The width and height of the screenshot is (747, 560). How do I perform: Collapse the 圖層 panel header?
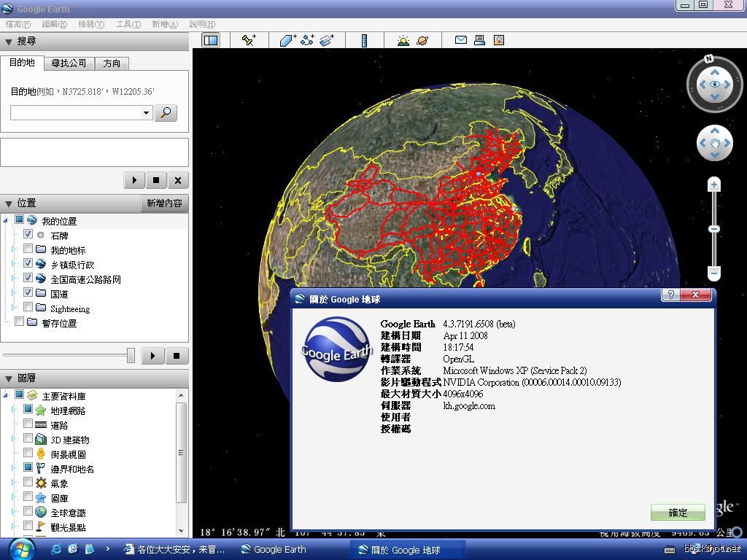click(9, 378)
